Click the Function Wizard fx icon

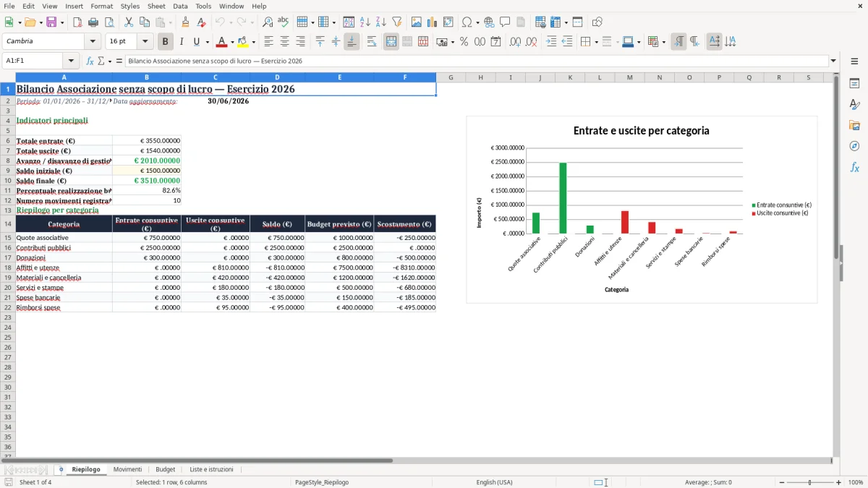coord(90,61)
